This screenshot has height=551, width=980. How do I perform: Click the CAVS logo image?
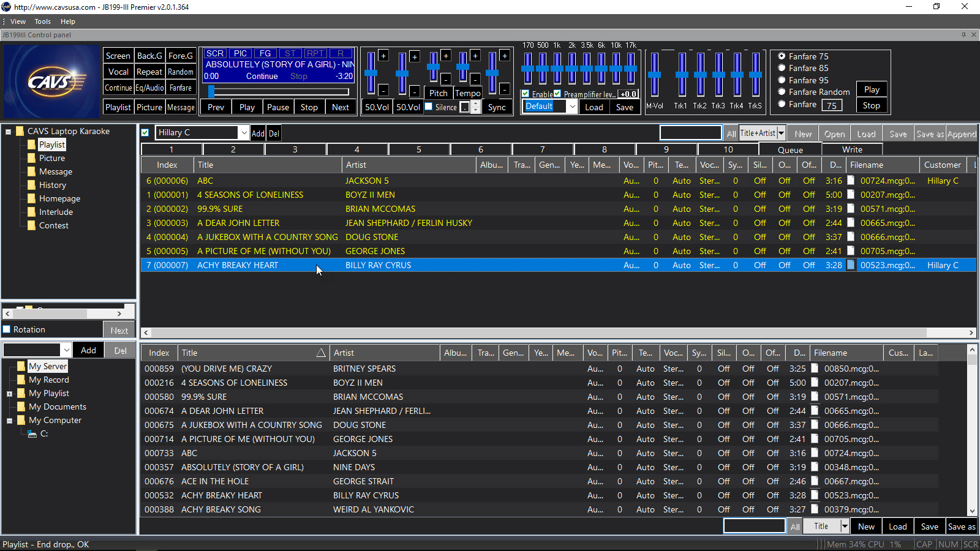[x=51, y=81]
